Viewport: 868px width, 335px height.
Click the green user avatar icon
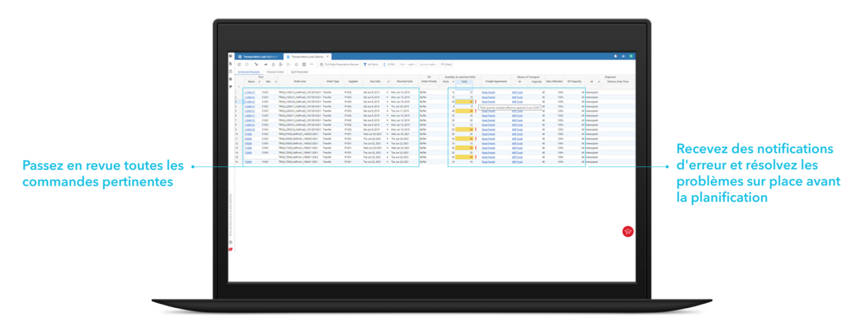point(631,56)
